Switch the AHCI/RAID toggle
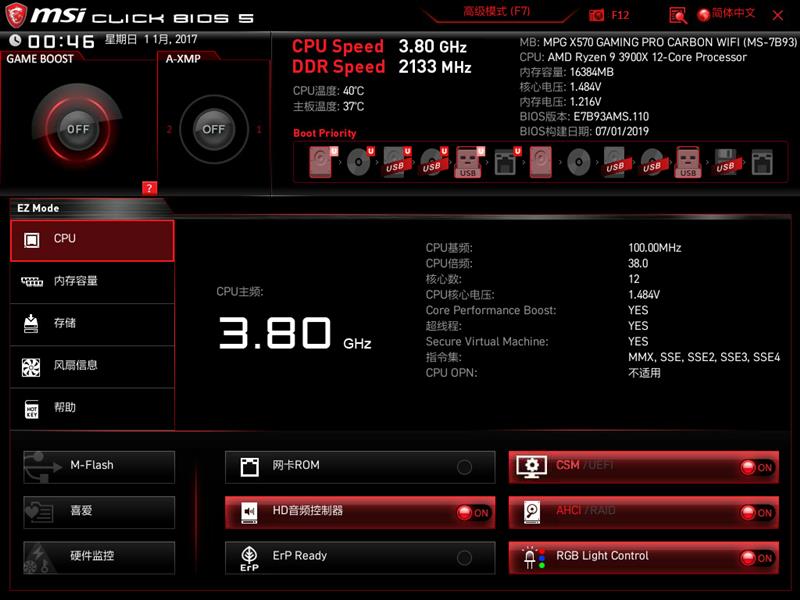800x600 pixels. (757, 511)
